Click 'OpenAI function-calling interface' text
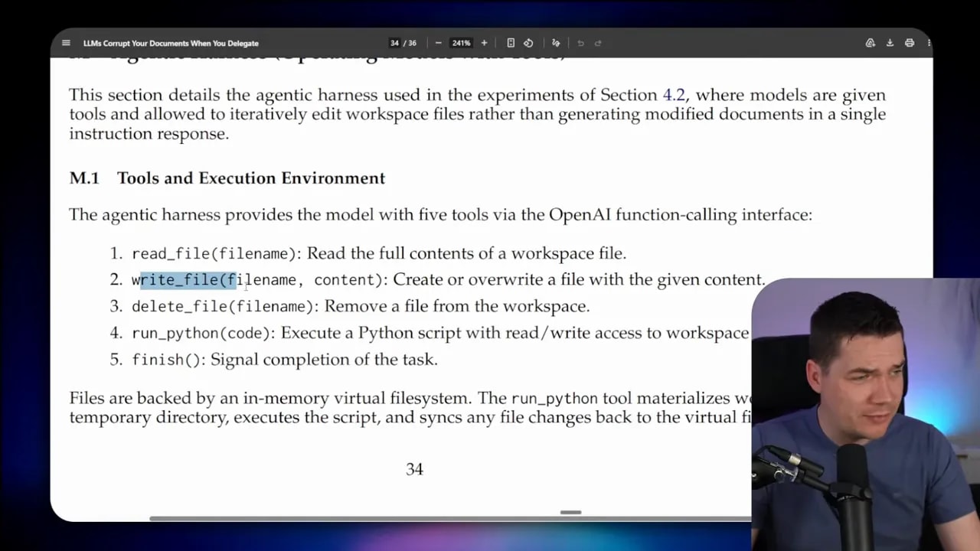980x551 pixels. pyautogui.click(x=681, y=214)
